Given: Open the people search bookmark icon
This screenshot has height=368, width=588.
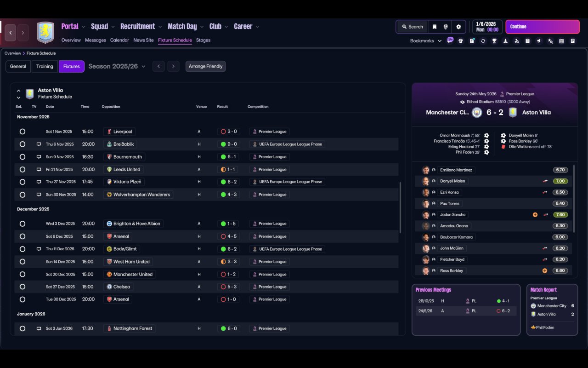Looking at the screenshot, I should coord(517,41).
